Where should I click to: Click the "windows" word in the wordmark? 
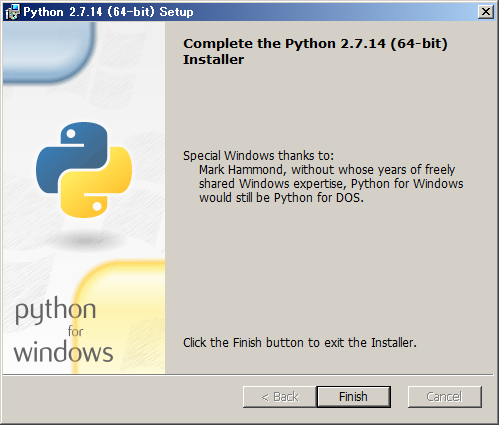pos(63,352)
